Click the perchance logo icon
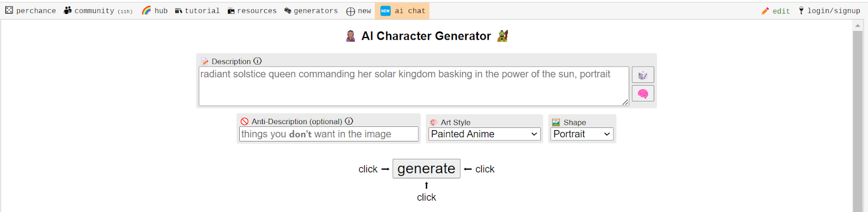The image size is (868, 212). (x=9, y=10)
